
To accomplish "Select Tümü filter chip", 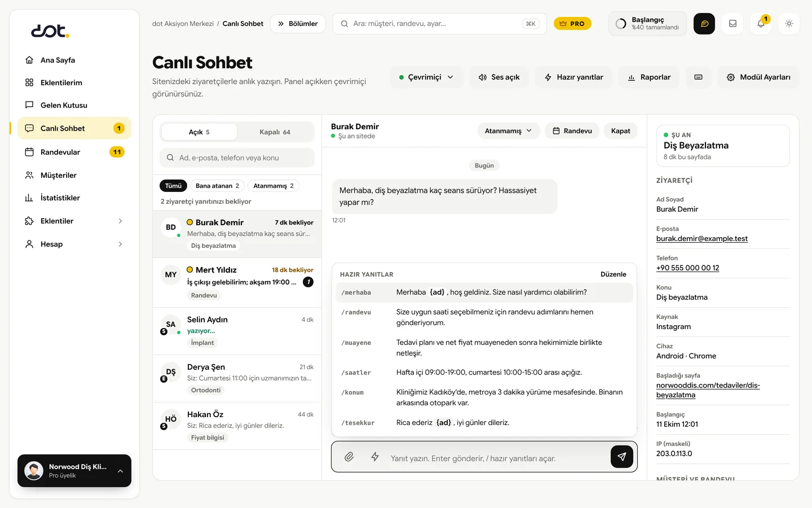I will pos(173,186).
